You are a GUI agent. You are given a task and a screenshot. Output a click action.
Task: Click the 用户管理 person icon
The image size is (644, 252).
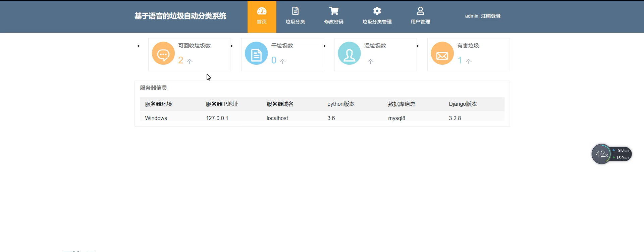coord(420,11)
